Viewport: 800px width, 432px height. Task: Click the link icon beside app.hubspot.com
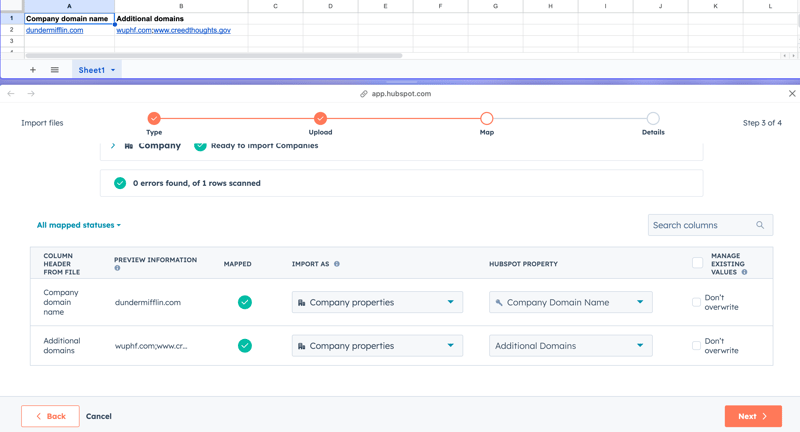pyautogui.click(x=364, y=94)
